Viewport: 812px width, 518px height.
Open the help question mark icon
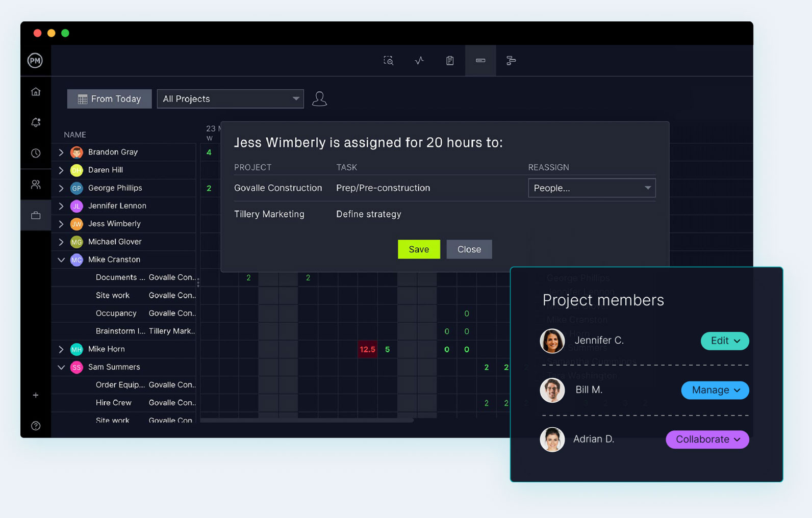(36, 426)
